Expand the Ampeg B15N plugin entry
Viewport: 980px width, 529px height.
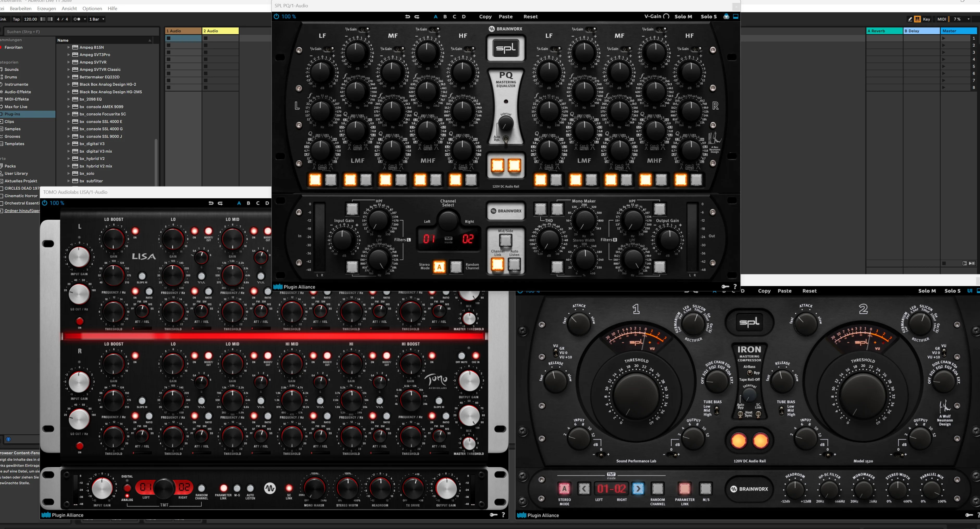click(x=68, y=47)
